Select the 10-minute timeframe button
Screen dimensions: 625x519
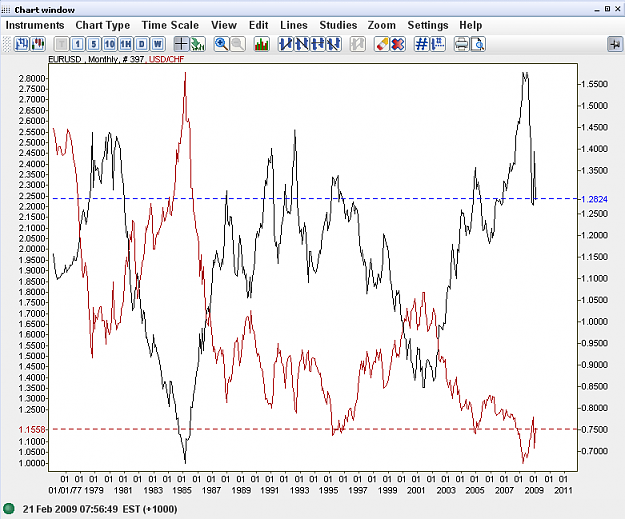point(110,44)
